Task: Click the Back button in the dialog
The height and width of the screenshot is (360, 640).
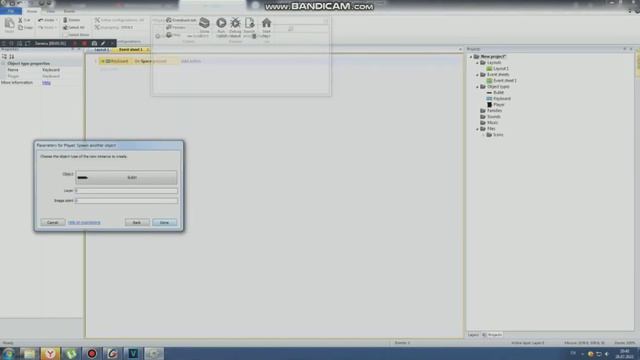Action: (137, 222)
